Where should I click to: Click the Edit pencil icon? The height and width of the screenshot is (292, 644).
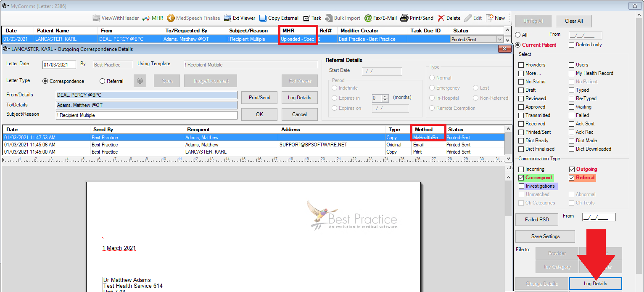pos(468,18)
